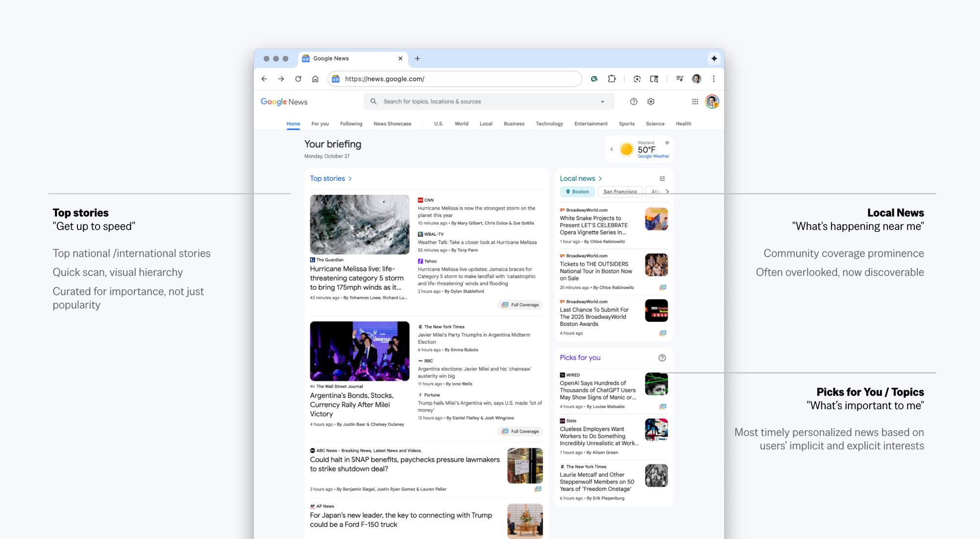Open the Google apps grid
This screenshot has width=980, height=539.
(x=695, y=101)
